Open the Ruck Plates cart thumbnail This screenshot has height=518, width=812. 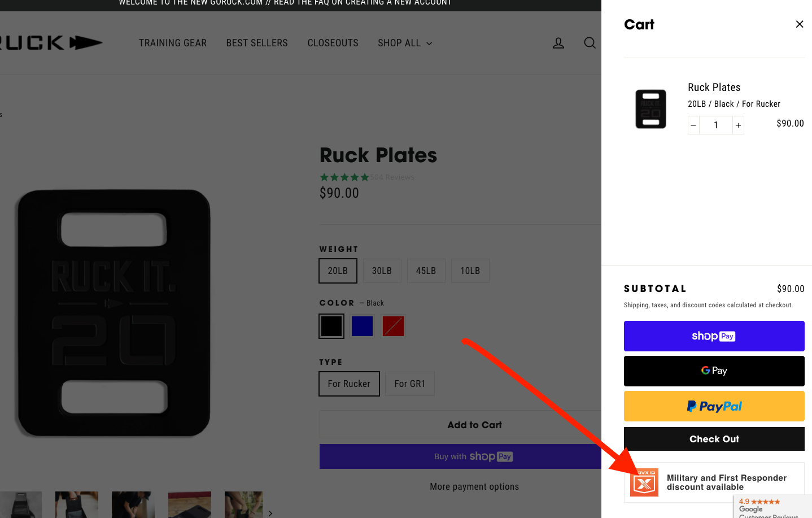pos(651,109)
